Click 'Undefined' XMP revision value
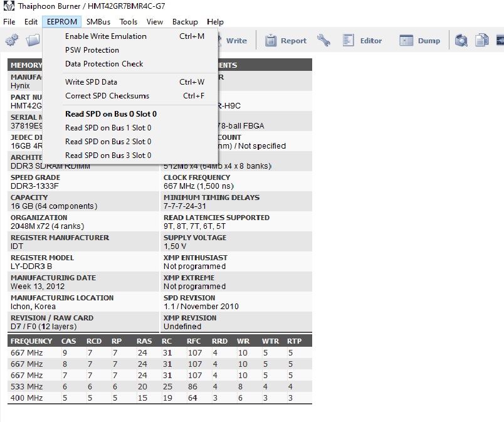 (x=182, y=327)
